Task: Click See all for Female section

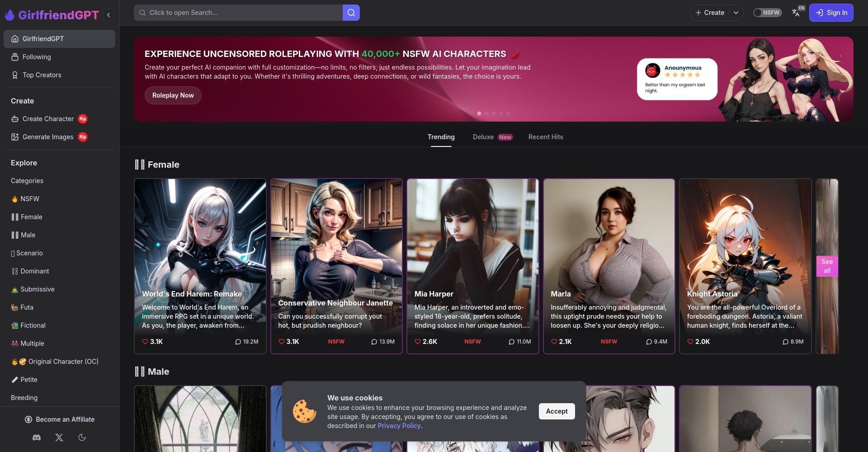Action: pyautogui.click(x=827, y=266)
